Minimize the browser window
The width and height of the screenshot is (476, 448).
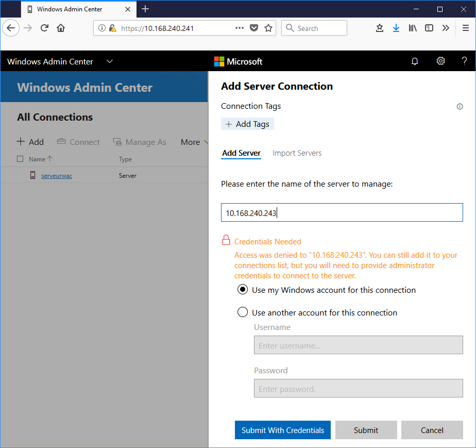(x=416, y=9)
